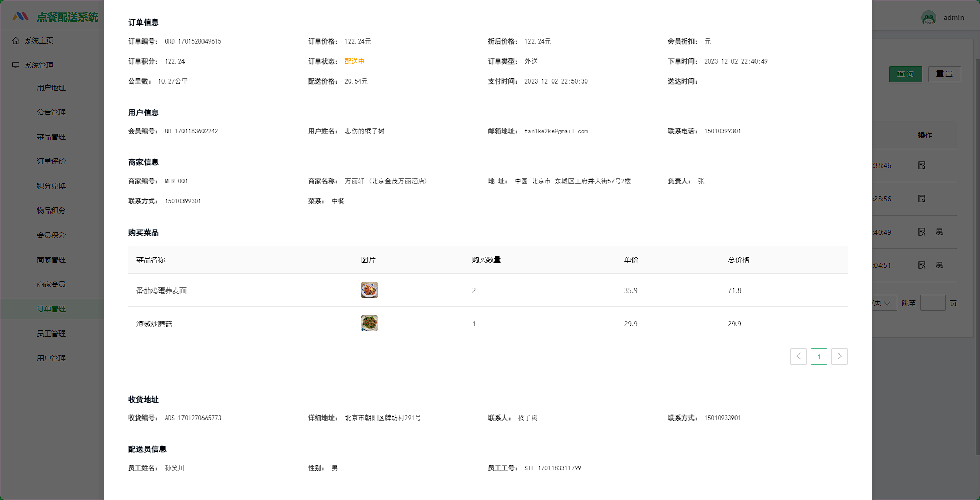Open 用户地址 menu item
The width and height of the screenshot is (980, 500).
click(x=52, y=88)
